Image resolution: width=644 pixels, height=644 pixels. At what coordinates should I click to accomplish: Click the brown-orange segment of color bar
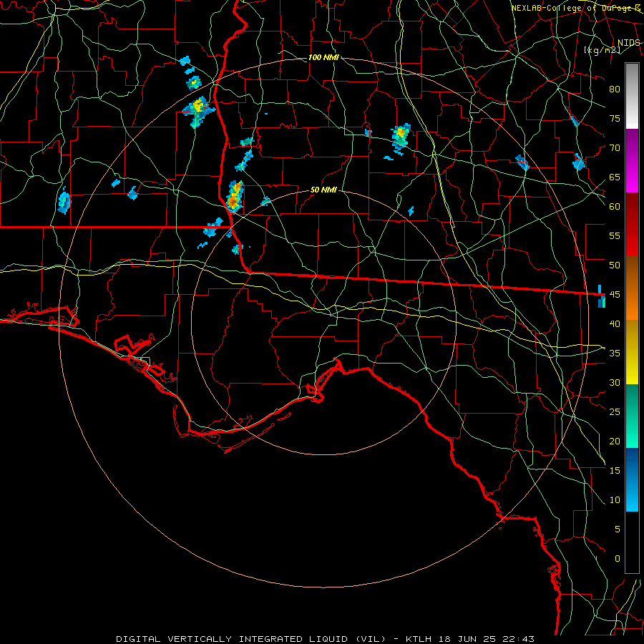click(x=632, y=288)
